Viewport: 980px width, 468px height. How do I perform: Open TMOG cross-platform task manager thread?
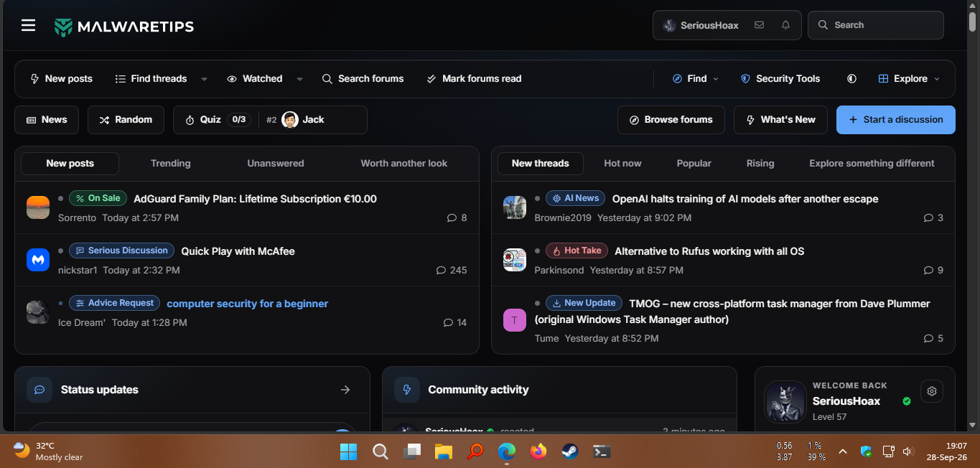[x=732, y=312]
